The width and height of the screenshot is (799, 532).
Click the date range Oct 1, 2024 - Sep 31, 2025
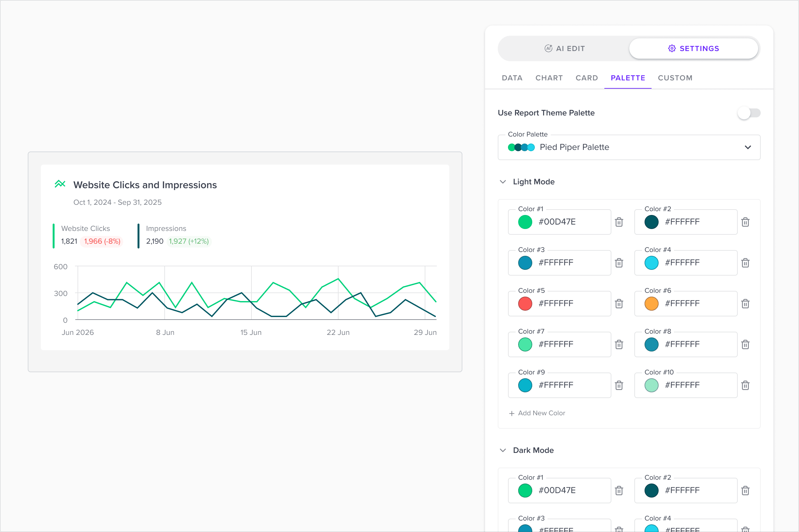click(x=117, y=202)
